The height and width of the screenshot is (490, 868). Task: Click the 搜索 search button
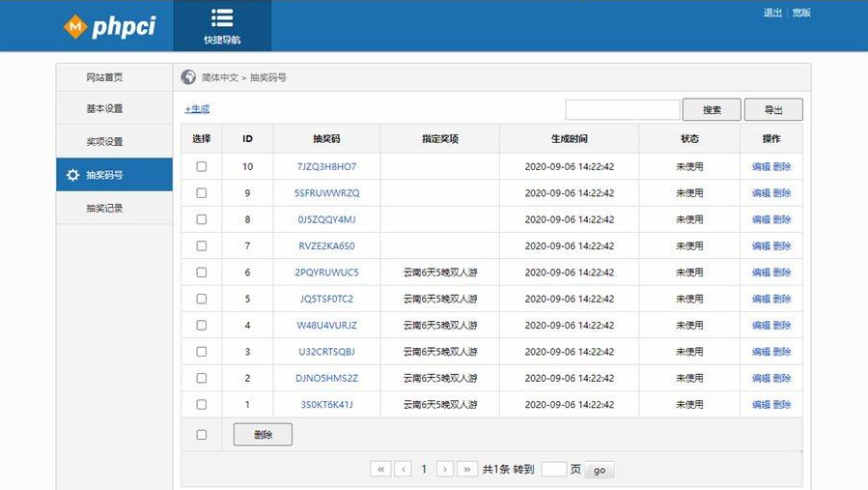coord(712,110)
